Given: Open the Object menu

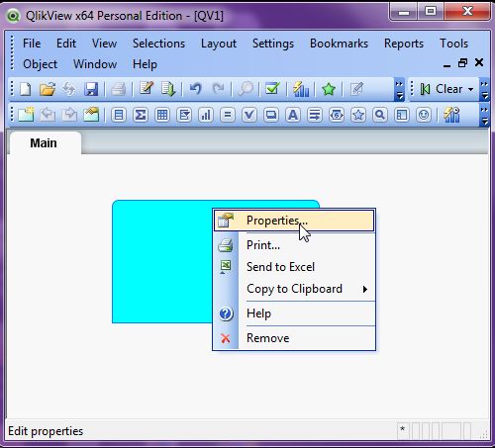Looking at the screenshot, I should click(40, 64).
